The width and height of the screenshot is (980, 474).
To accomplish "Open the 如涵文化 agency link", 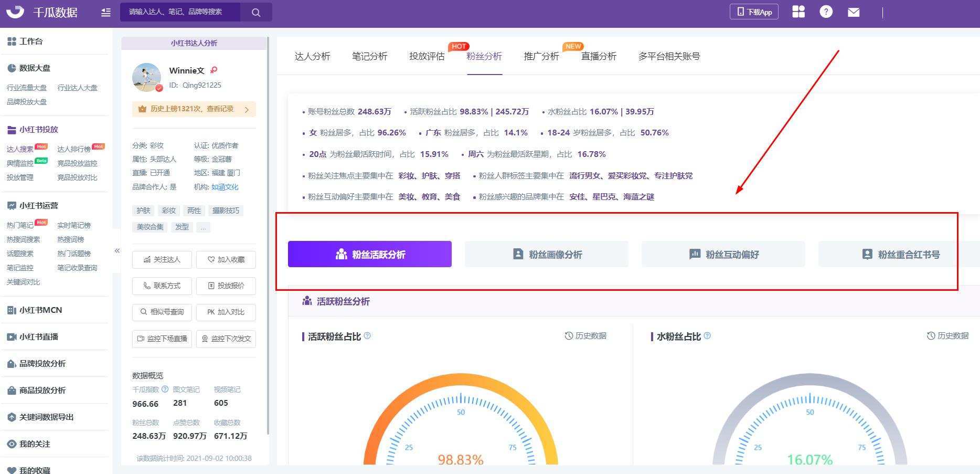I will click(x=225, y=187).
